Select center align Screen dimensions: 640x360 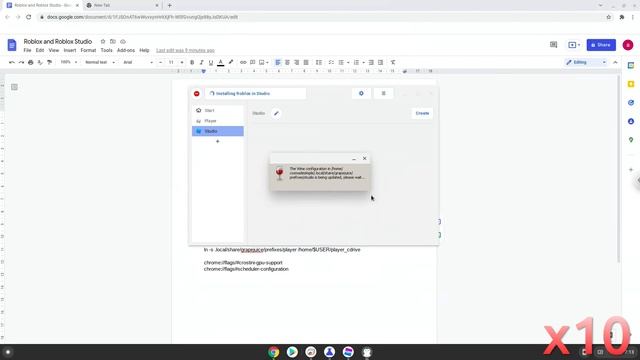[x=287, y=62]
